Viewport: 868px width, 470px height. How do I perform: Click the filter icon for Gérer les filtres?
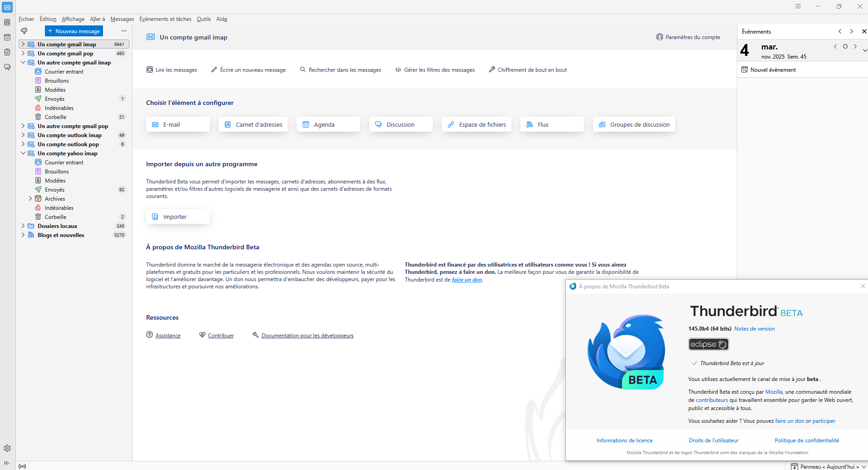click(x=398, y=69)
